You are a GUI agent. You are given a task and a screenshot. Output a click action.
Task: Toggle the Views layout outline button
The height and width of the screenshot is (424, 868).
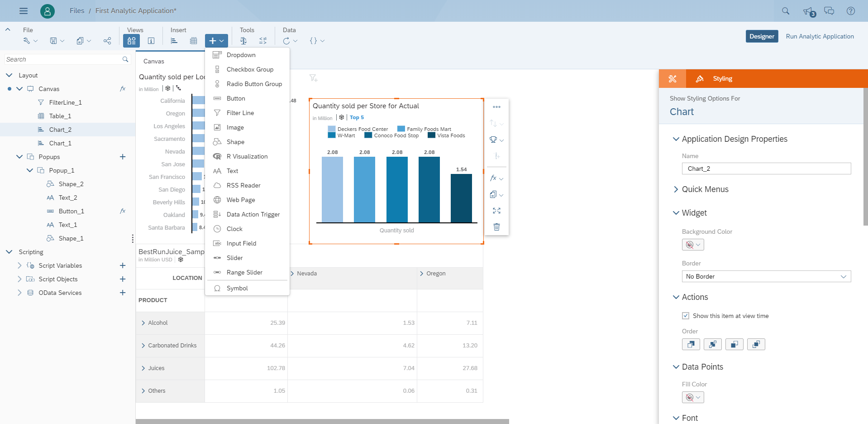tap(131, 41)
